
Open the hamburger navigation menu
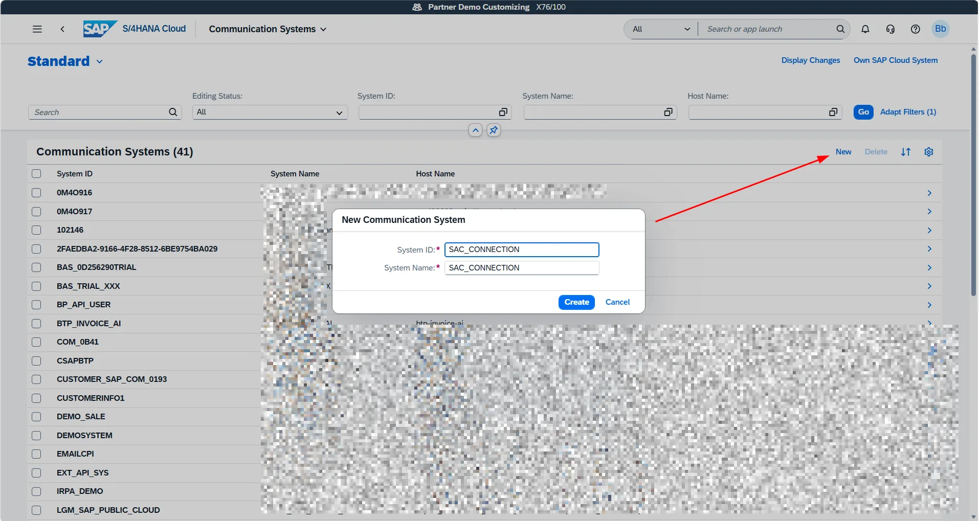click(37, 29)
